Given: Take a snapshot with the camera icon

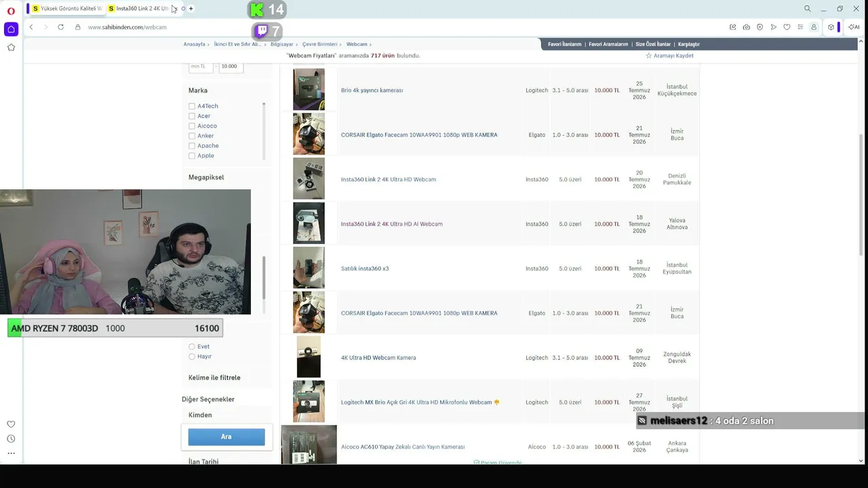Looking at the screenshot, I should click(x=746, y=27).
